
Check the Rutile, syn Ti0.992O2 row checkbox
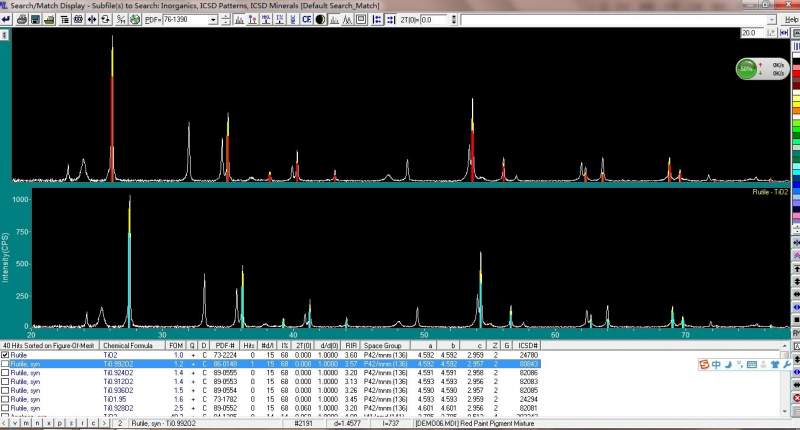pyautogui.click(x=5, y=364)
